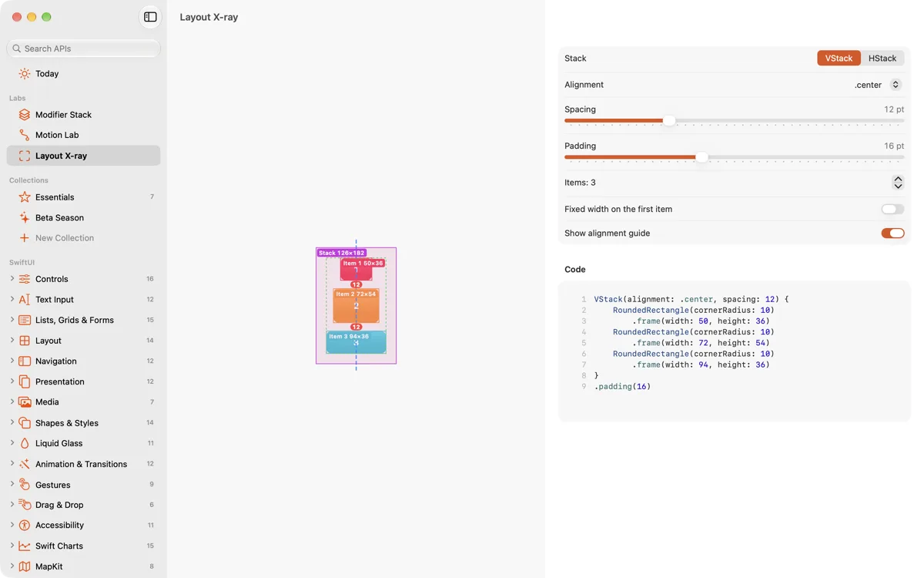
Task: Click the Presentation icon
Action: point(25,381)
